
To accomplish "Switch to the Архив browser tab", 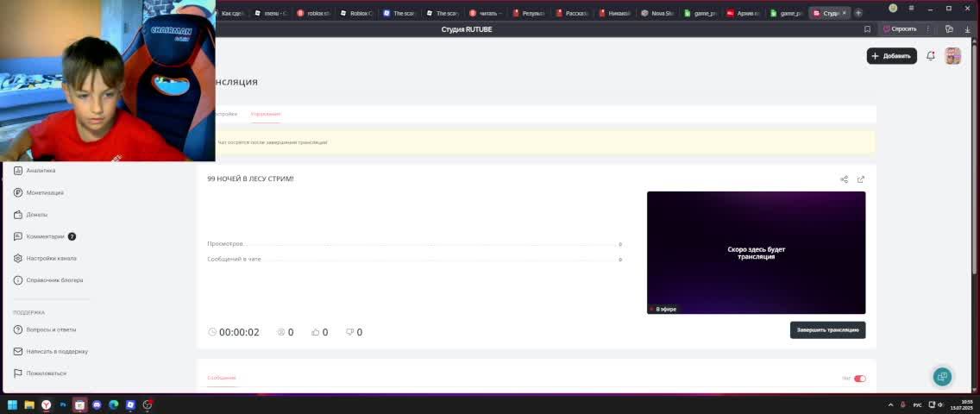I will (743, 12).
